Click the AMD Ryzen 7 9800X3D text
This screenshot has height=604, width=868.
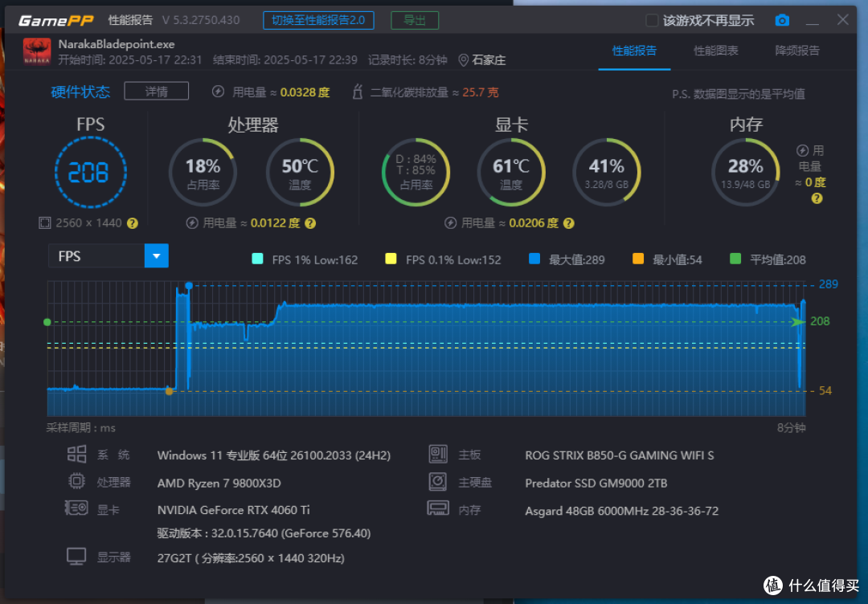click(219, 483)
